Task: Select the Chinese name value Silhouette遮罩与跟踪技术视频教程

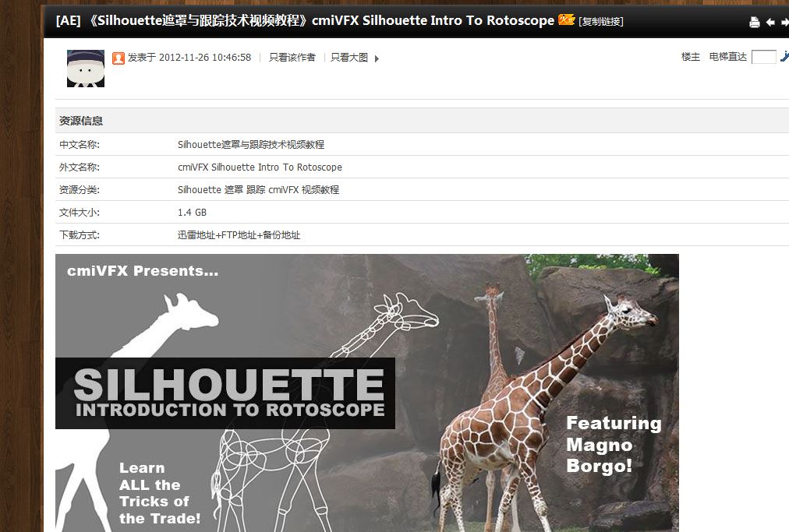Action: (x=251, y=145)
